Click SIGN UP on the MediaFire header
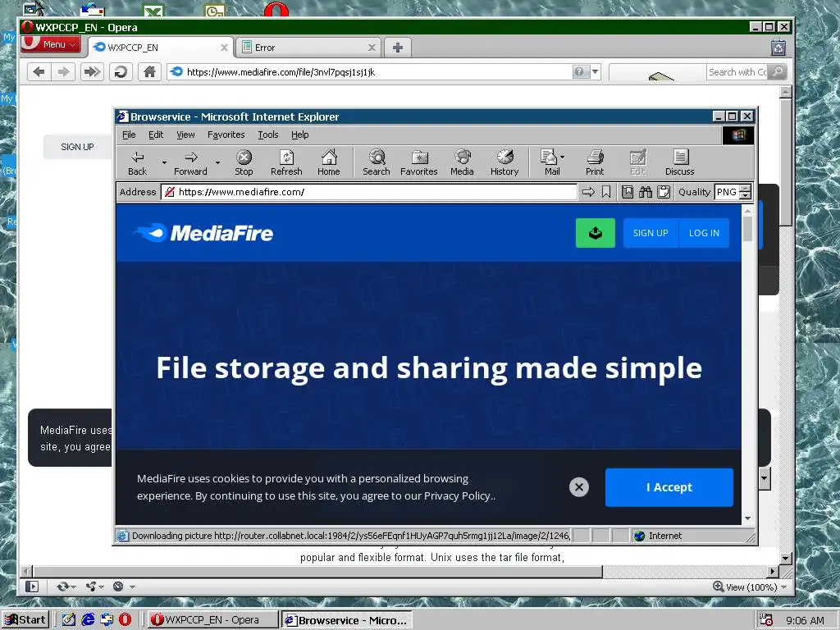The height and width of the screenshot is (630, 840). click(x=651, y=233)
